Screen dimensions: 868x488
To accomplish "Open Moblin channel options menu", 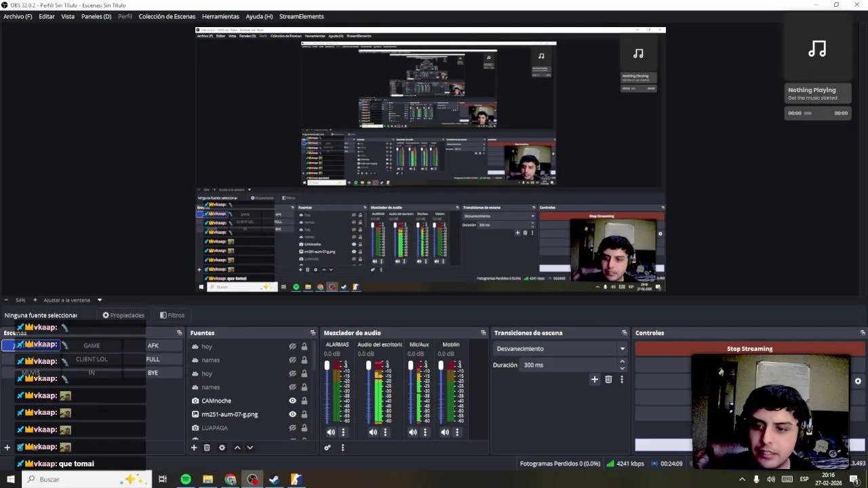I will point(457,432).
